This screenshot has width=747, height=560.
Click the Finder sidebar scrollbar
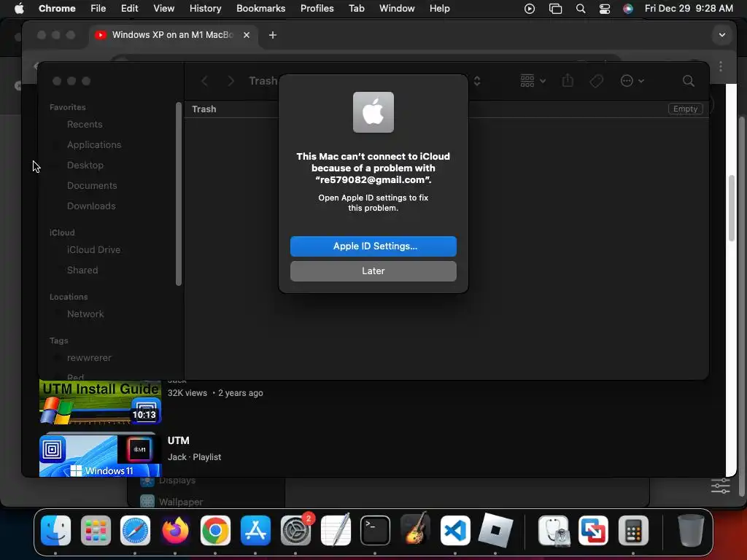tap(179, 194)
